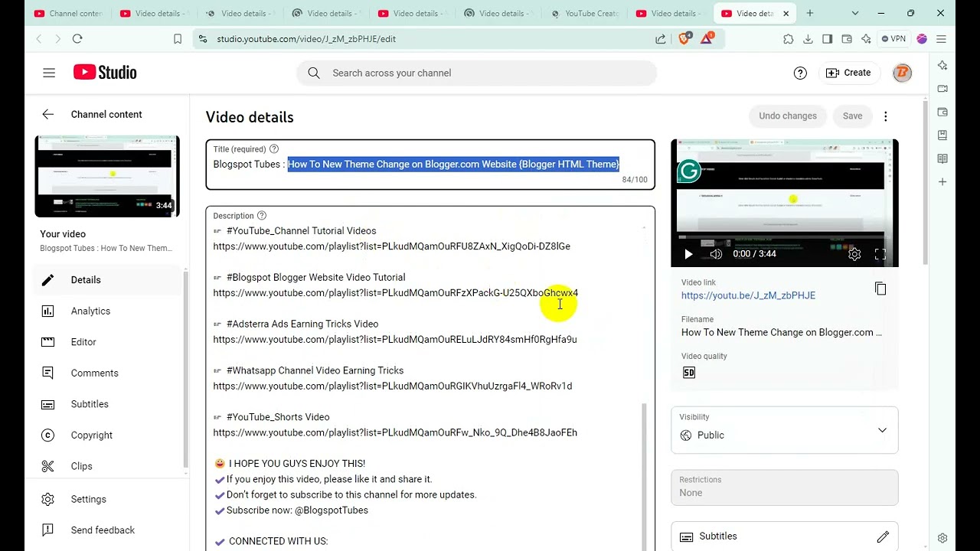This screenshot has width=980, height=551.
Task: Reload the browser page
Action: pyautogui.click(x=77, y=39)
